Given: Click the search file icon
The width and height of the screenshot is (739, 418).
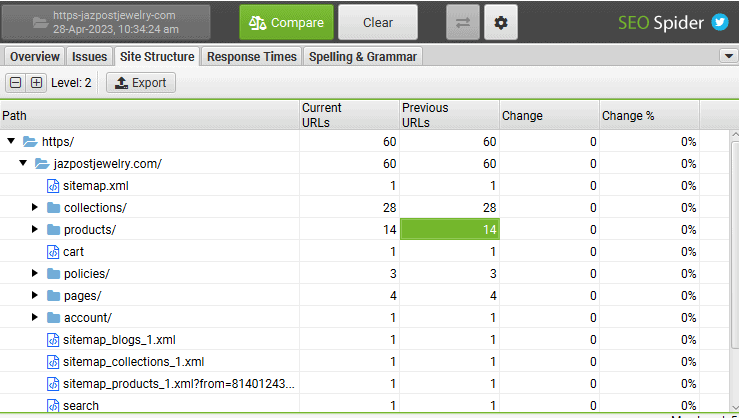Looking at the screenshot, I should click(x=53, y=406).
